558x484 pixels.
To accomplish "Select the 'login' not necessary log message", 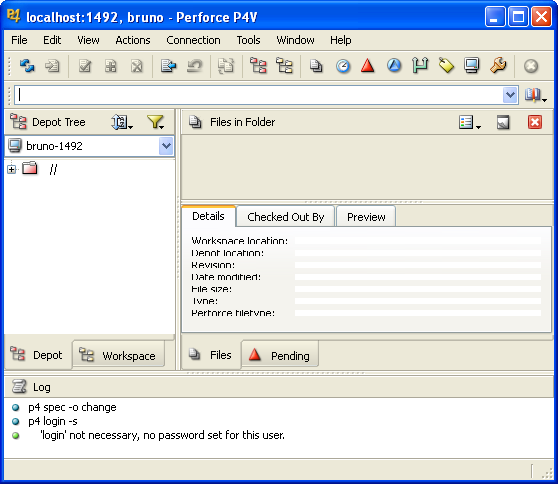I will 162,435.
